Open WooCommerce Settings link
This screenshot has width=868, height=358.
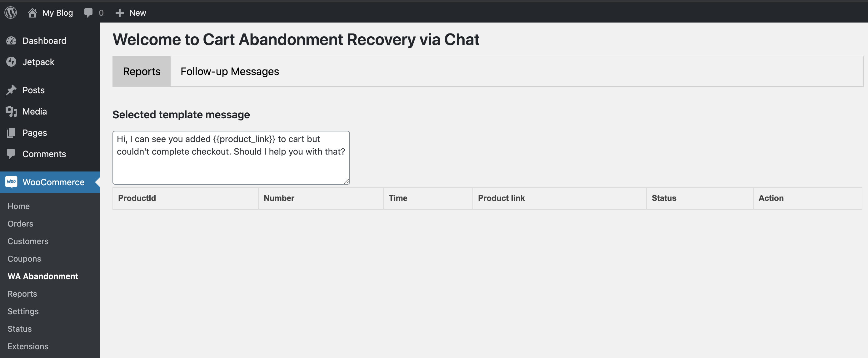pyautogui.click(x=23, y=311)
